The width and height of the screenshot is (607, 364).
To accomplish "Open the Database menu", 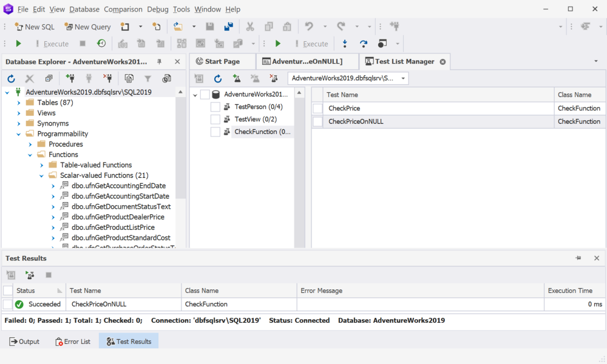I will point(84,9).
